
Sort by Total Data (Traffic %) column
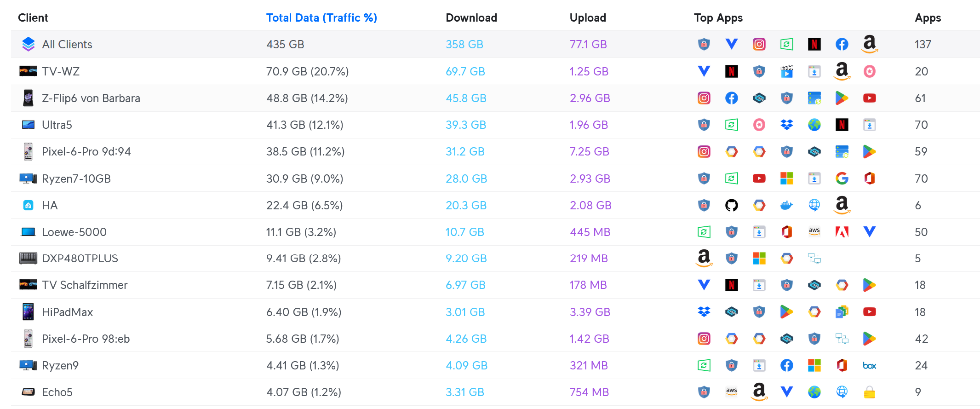click(x=321, y=17)
